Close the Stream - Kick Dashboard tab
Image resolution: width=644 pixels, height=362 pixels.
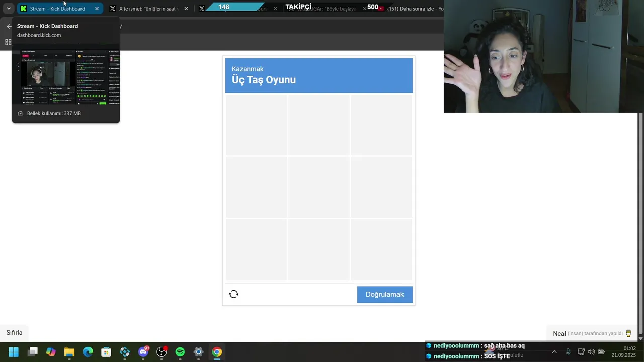tap(97, 9)
